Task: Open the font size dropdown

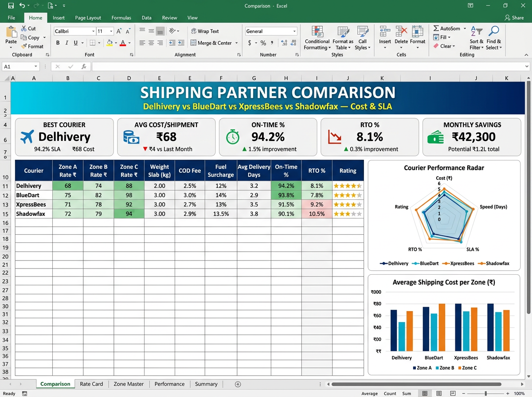Action: [x=111, y=31]
